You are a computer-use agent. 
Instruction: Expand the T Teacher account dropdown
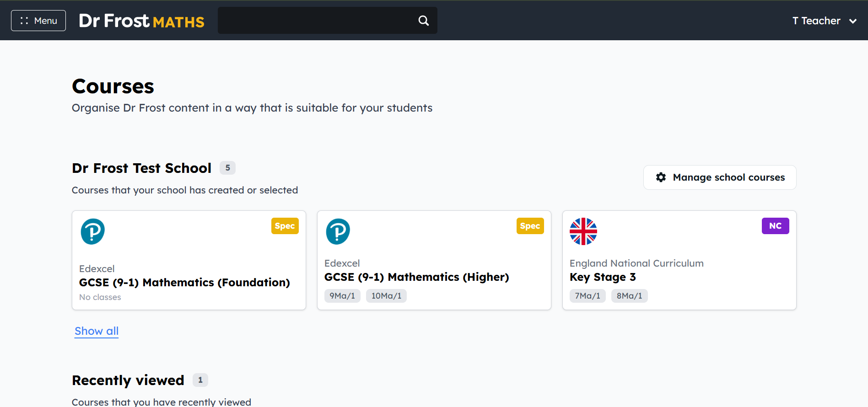coord(824,21)
